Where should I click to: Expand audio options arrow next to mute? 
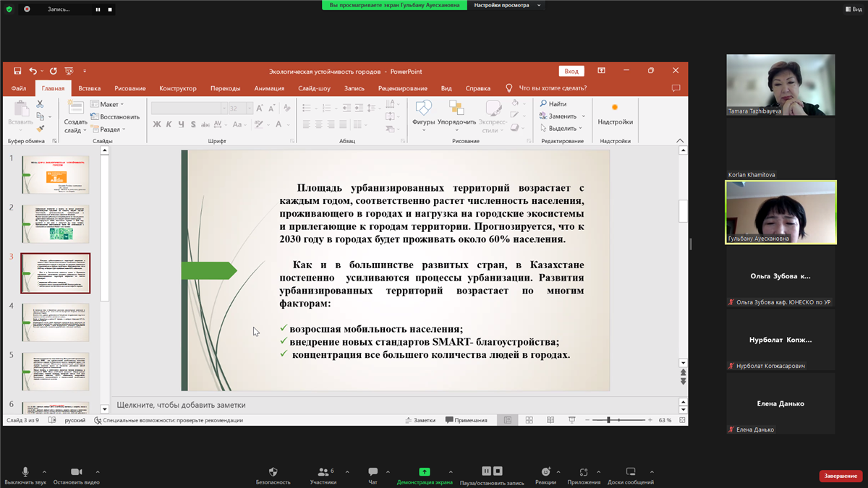(x=45, y=472)
